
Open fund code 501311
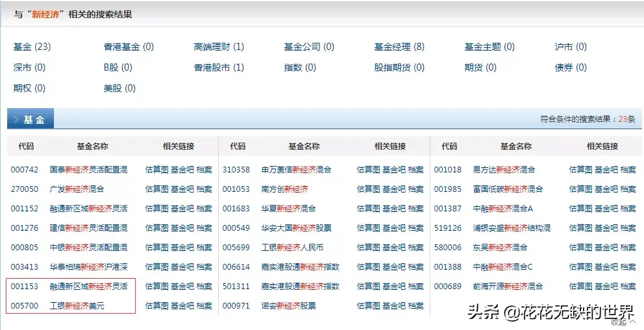[x=236, y=286]
